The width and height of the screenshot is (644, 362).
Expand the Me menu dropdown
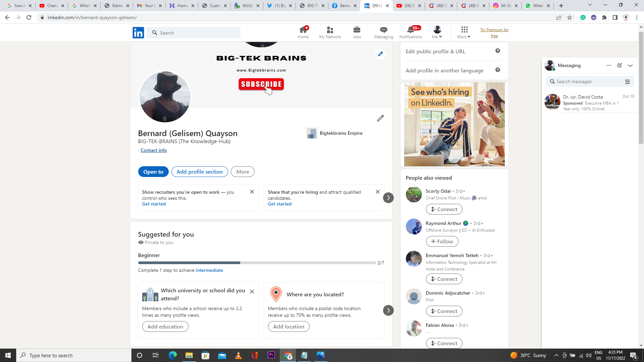click(x=437, y=32)
